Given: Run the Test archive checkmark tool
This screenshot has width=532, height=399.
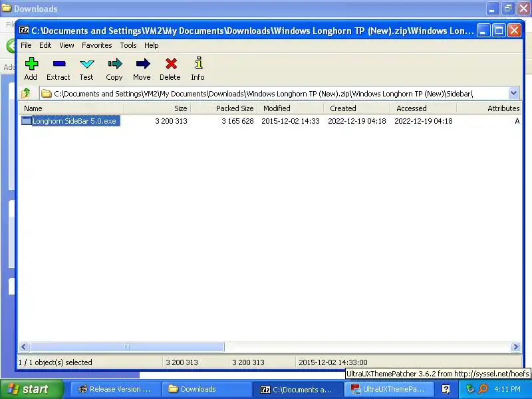Looking at the screenshot, I should point(87,64).
